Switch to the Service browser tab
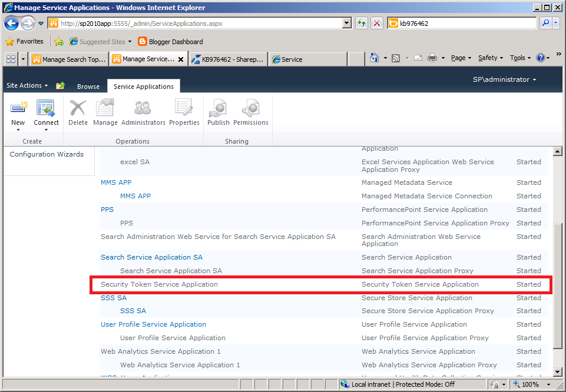 [307, 59]
